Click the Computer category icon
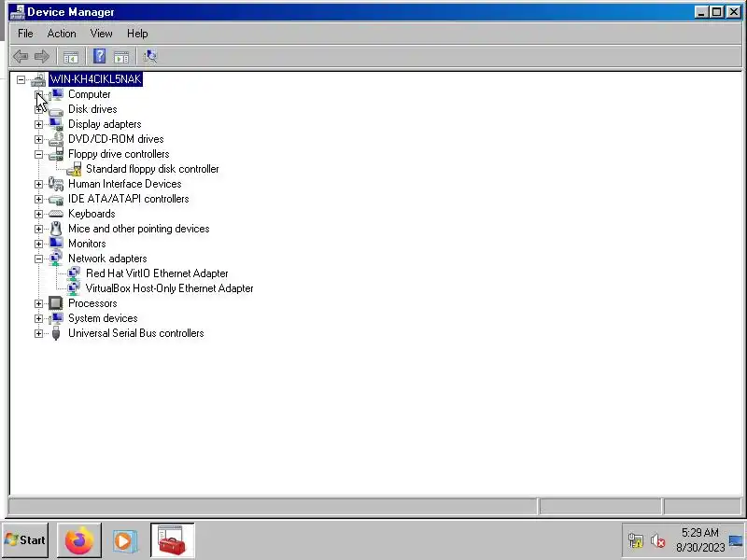 [56, 94]
